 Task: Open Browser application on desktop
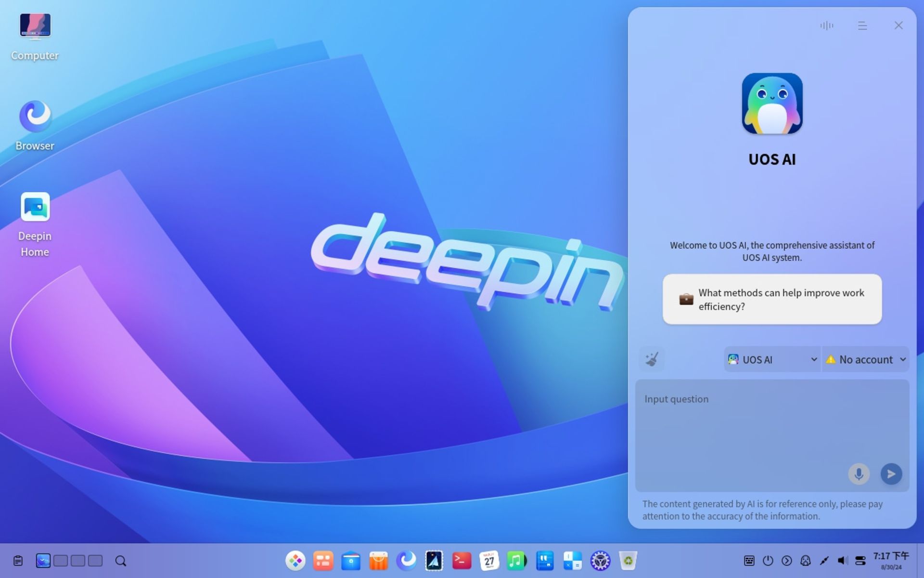point(34,115)
